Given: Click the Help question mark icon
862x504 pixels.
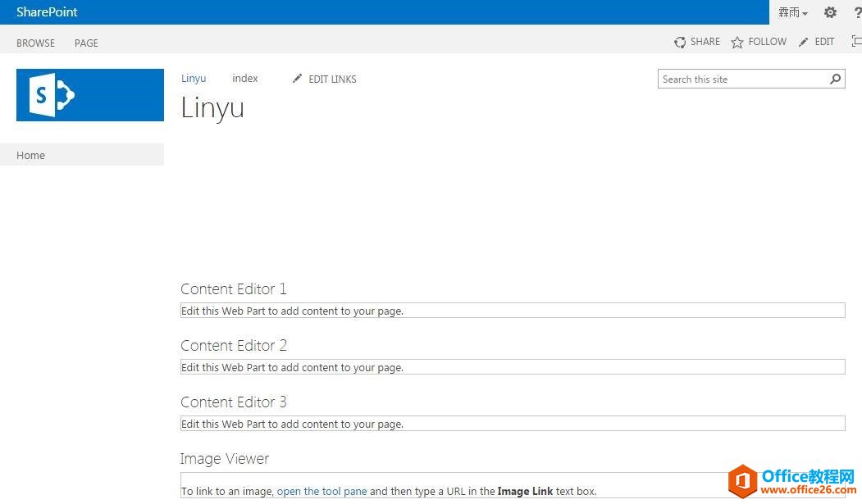Looking at the screenshot, I should (857, 12).
